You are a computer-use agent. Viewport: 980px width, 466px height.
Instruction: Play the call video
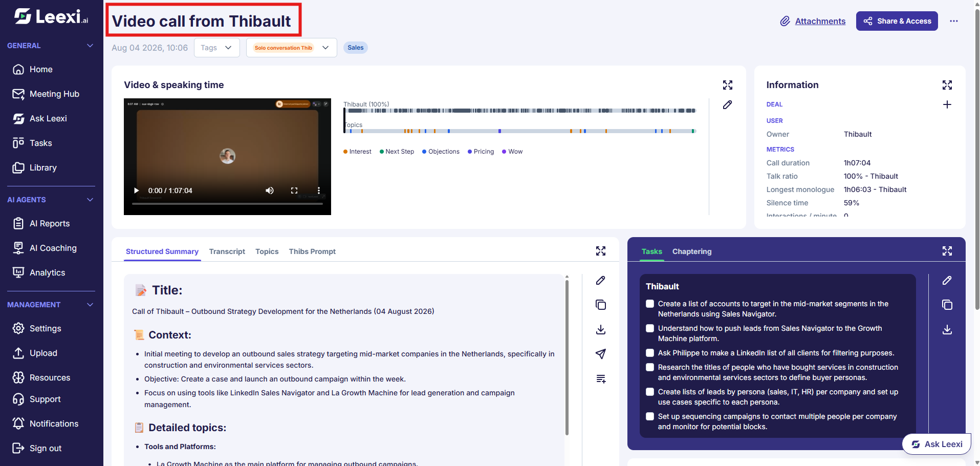(137, 190)
